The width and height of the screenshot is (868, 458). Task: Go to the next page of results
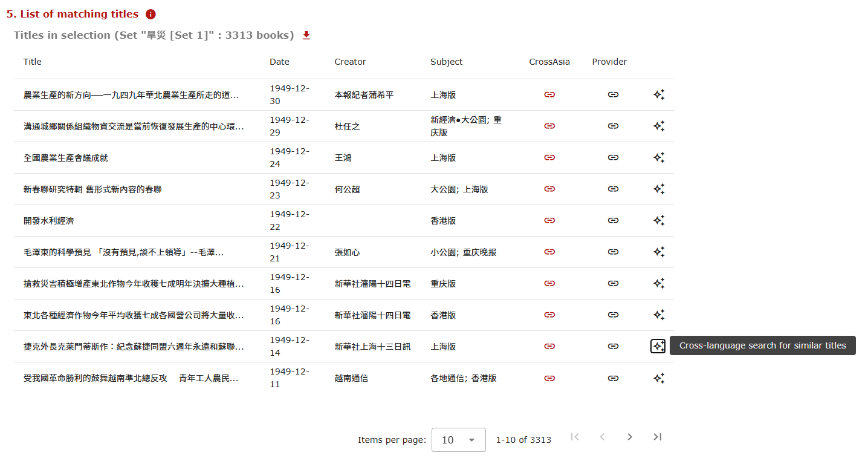[630, 437]
